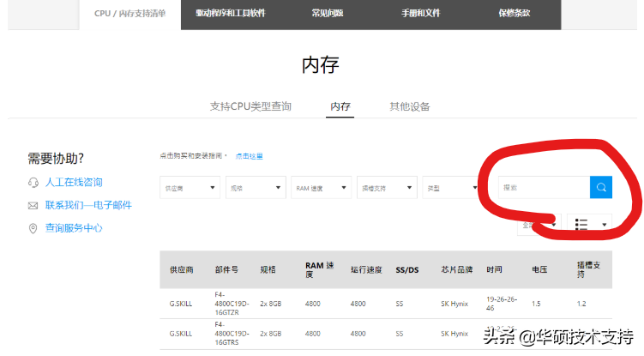Image resolution: width=644 pixels, height=356 pixels.
Task: Click the envelope icon beside 联系我们
Action: tap(33, 206)
